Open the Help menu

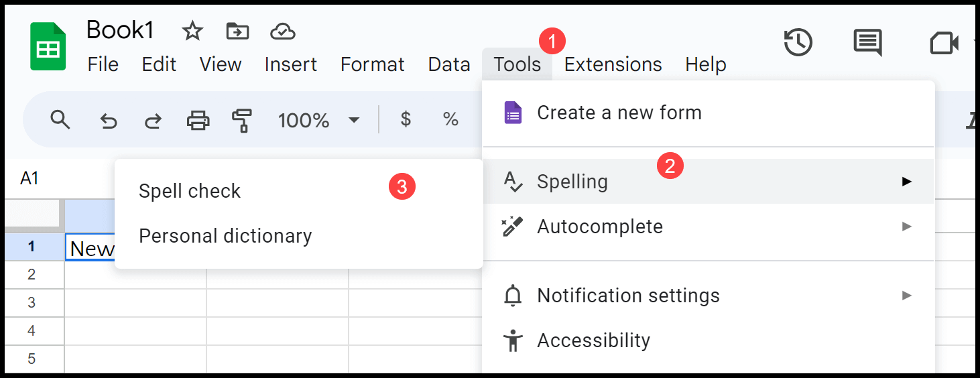click(706, 64)
